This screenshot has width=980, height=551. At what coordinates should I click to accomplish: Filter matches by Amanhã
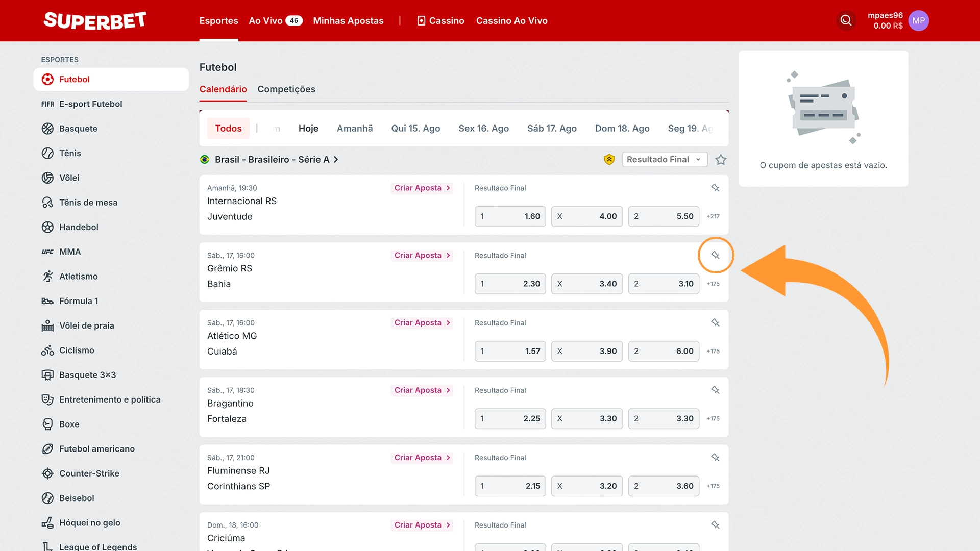(355, 129)
